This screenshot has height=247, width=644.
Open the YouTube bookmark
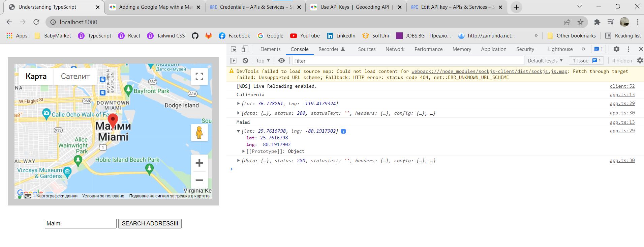pos(305,36)
